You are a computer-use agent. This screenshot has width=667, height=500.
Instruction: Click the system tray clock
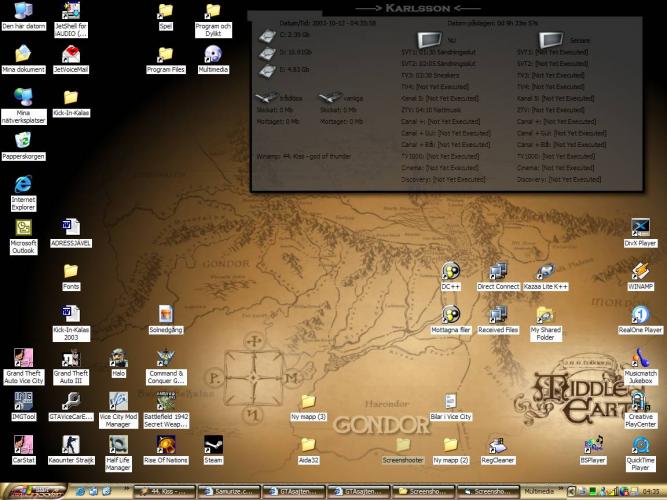(x=653, y=492)
